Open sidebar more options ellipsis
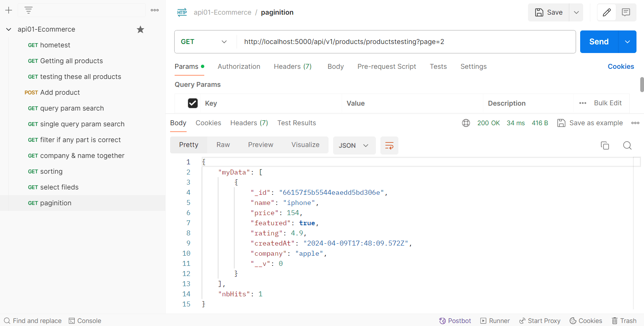The width and height of the screenshot is (644, 326). pyautogui.click(x=155, y=10)
